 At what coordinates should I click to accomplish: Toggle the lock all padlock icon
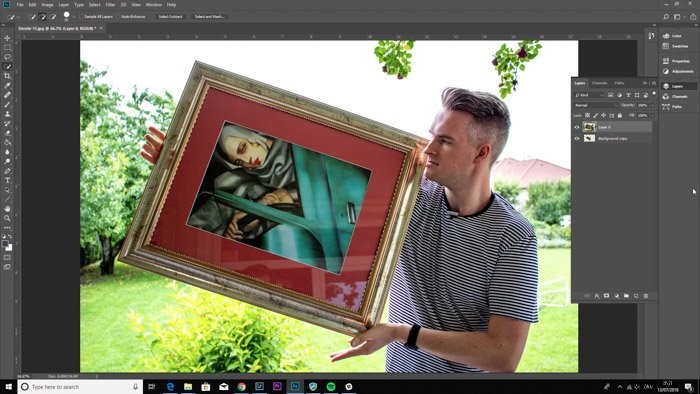[620, 116]
